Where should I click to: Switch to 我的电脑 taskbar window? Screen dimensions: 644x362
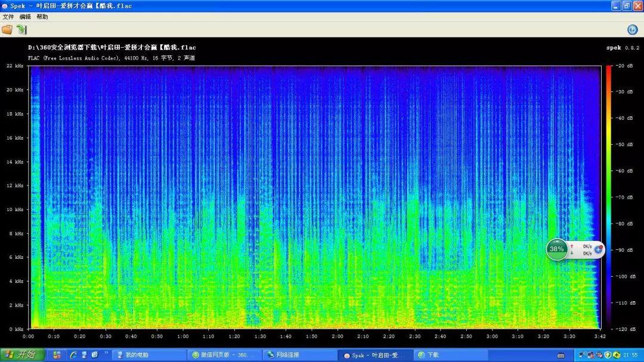(x=148, y=355)
